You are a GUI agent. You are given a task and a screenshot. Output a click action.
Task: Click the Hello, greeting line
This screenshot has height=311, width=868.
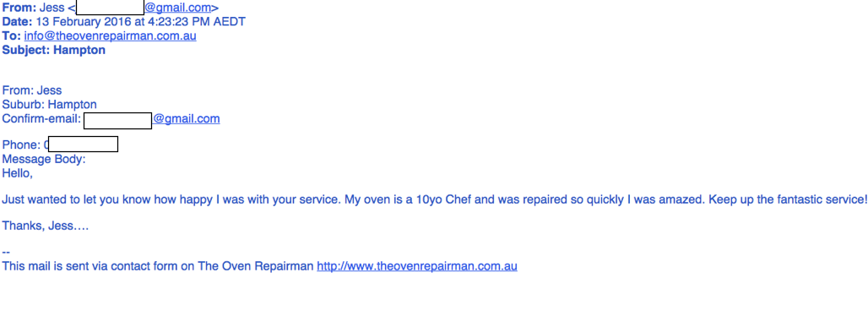tap(18, 173)
